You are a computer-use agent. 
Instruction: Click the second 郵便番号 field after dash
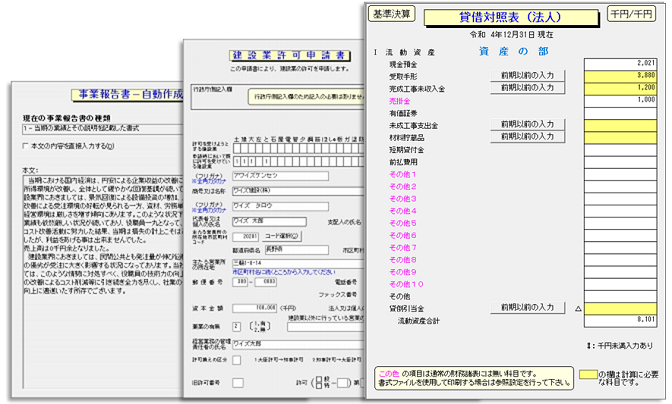tap(266, 282)
